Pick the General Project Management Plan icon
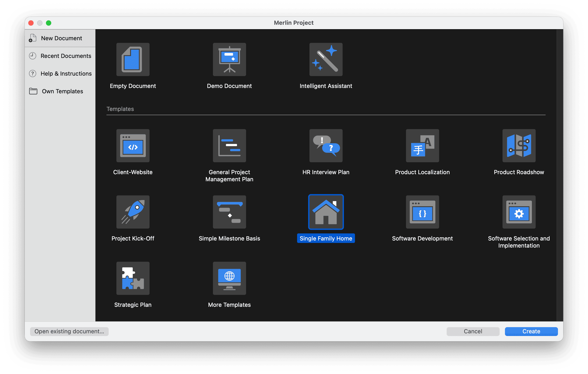 (229, 146)
